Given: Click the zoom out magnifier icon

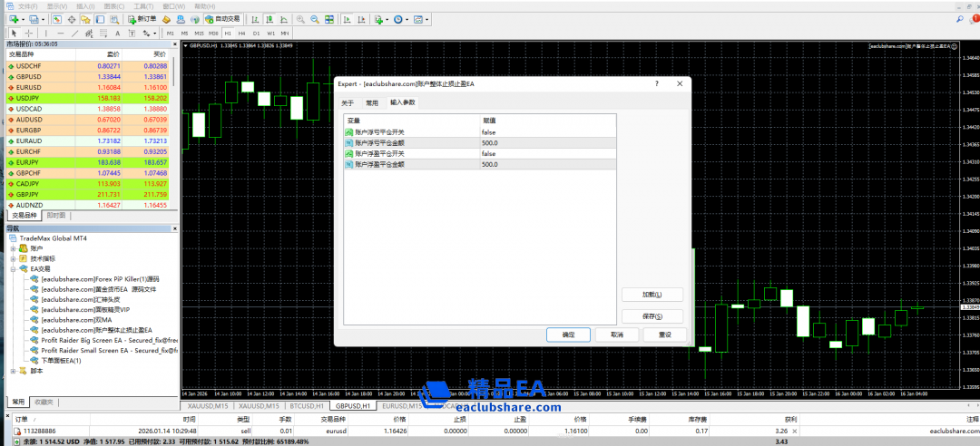Looking at the screenshot, I should point(316,18).
